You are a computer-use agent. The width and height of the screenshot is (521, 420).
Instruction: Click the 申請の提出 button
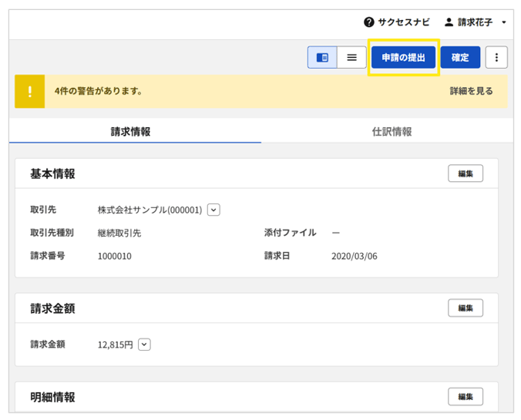click(x=403, y=58)
